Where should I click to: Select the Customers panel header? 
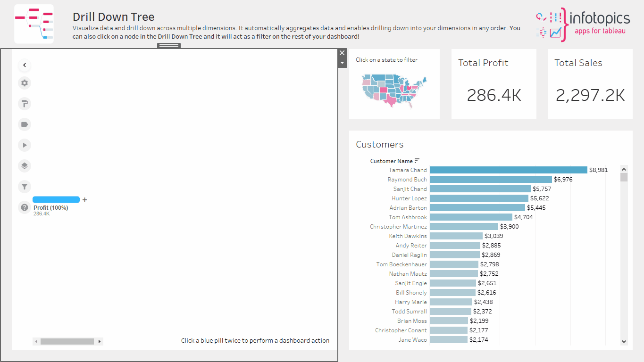tap(380, 144)
